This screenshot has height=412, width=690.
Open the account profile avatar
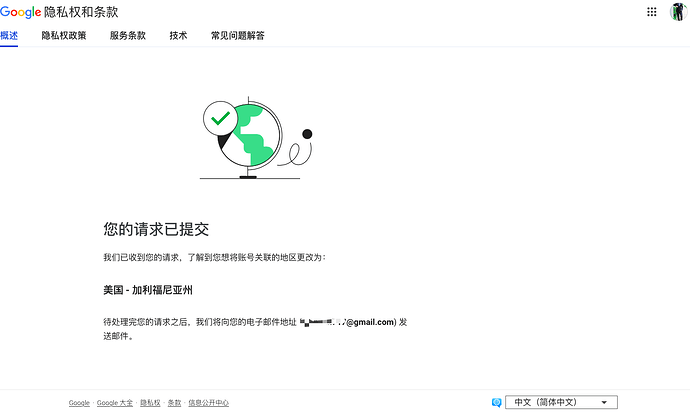pyautogui.click(x=678, y=12)
